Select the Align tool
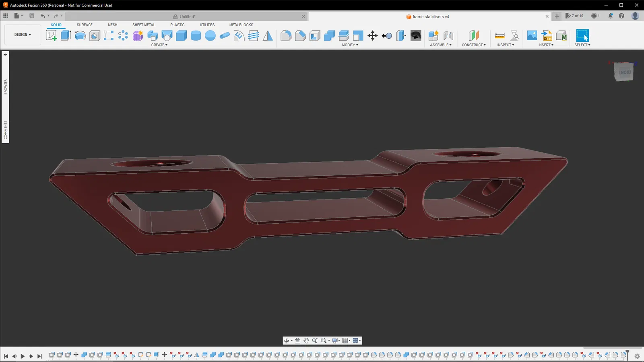Viewport: 644px width, 362px height. point(387,35)
